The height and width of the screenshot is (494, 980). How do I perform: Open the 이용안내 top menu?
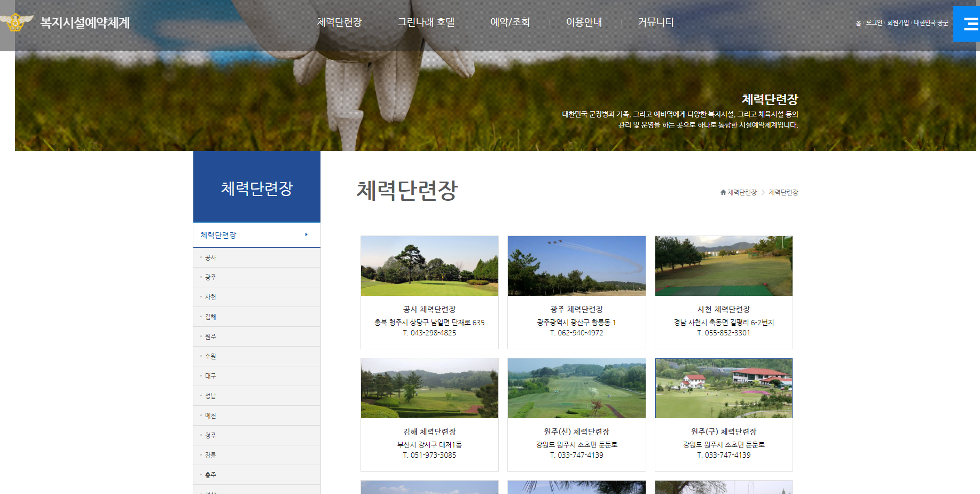584,22
